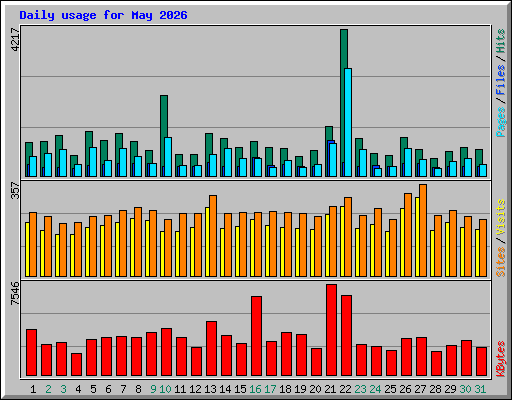Select day label 15 on the x-axis
This screenshot has width=512, height=400.
[240, 389]
